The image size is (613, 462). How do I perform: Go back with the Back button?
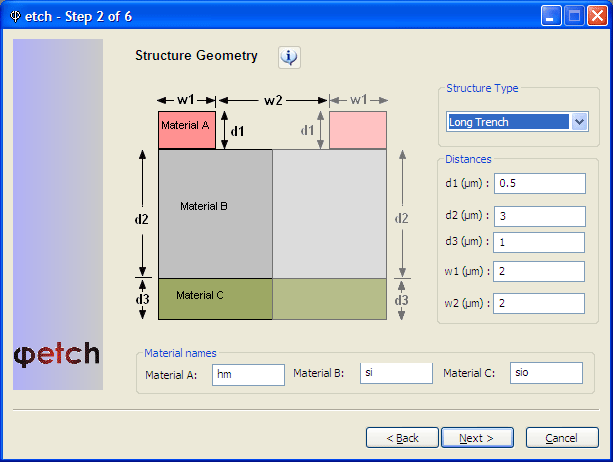tap(401, 438)
